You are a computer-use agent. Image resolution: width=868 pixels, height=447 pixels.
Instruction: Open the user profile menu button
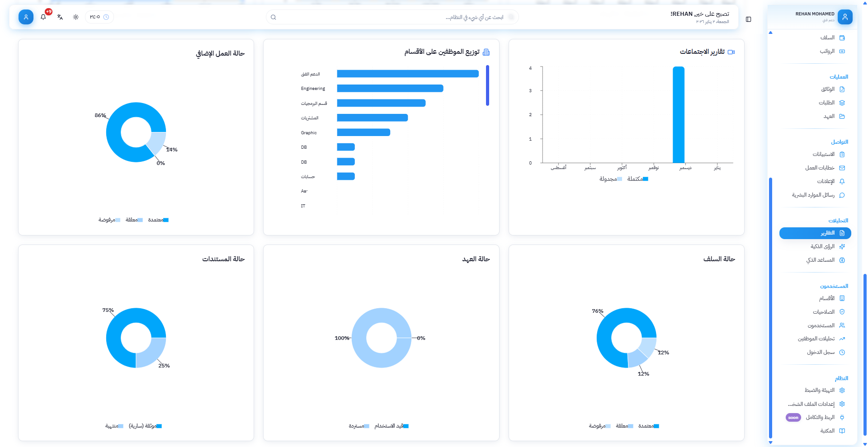pos(26,17)
